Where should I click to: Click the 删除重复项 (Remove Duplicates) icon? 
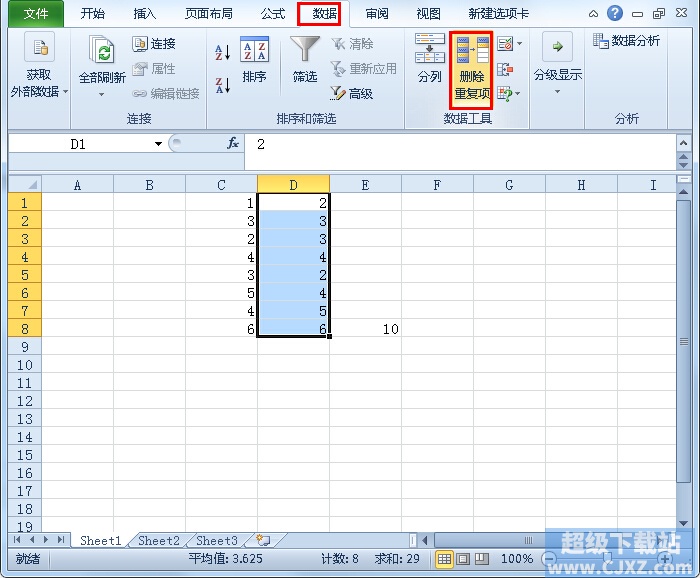[x=471, y=71]
